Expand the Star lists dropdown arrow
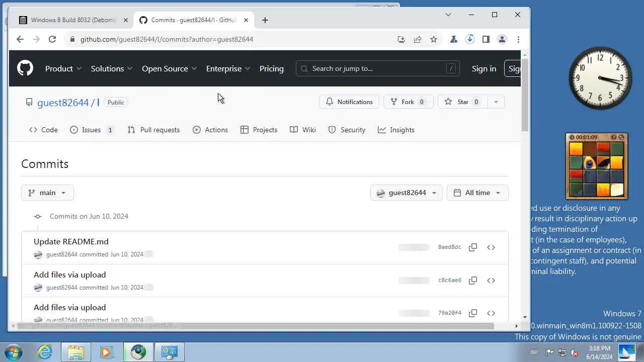Image resolution: width=644 pixels, height=362 pixels. point(496,102)
